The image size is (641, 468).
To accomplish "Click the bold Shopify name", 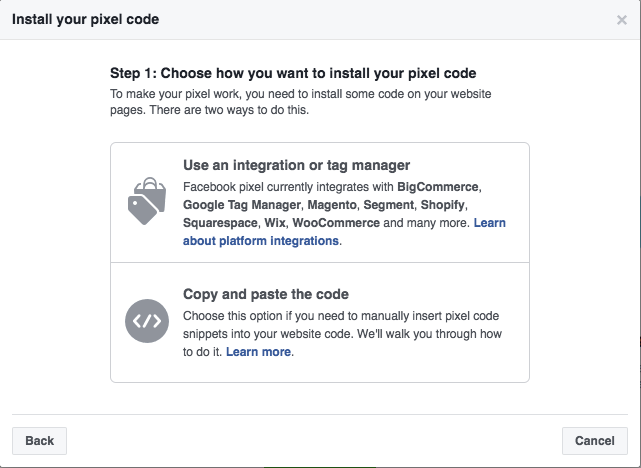I will 443,205.
